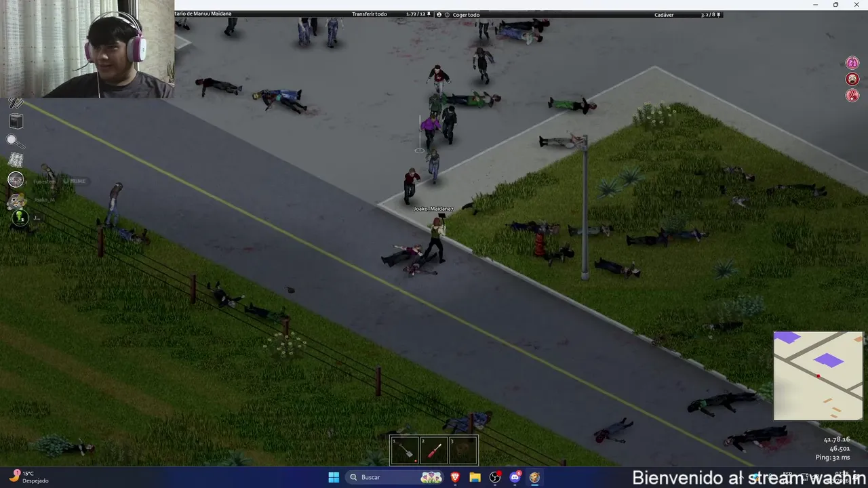Click 'Transferir todo' in inventory bar

370,14
